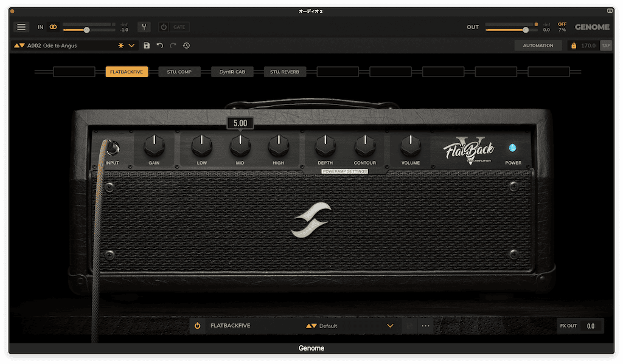
Task: Click the GATE button
Action: pyautogui.click(x=179, y=27)
